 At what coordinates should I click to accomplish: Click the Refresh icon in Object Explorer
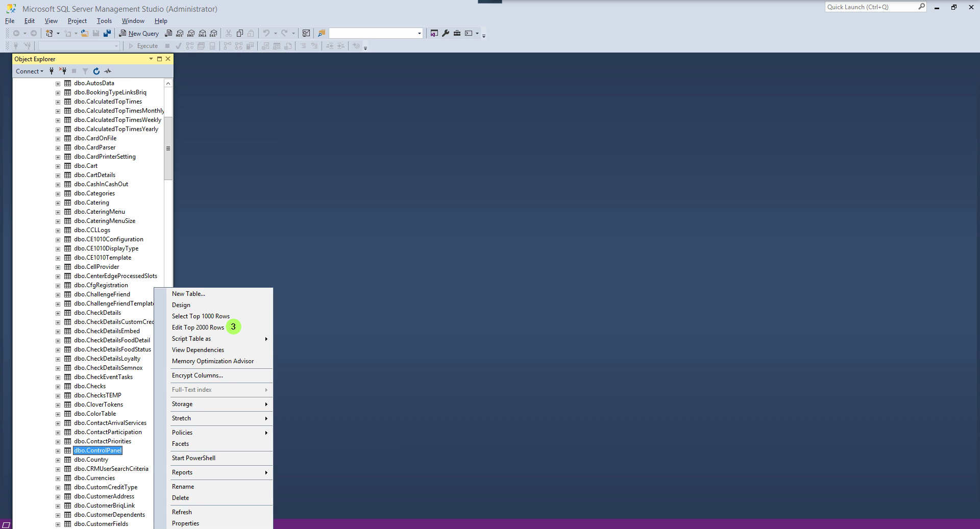[96, 71]
